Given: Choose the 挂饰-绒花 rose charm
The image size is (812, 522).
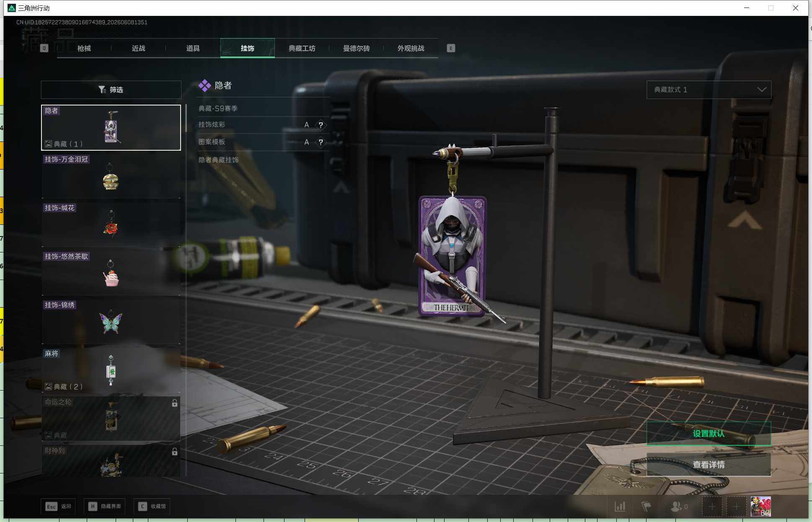Looking at the screenshot, I should coord(111,224).
